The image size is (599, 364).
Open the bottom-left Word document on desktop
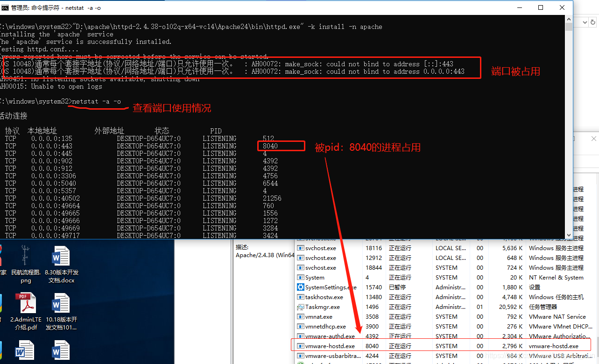(25, 350)
